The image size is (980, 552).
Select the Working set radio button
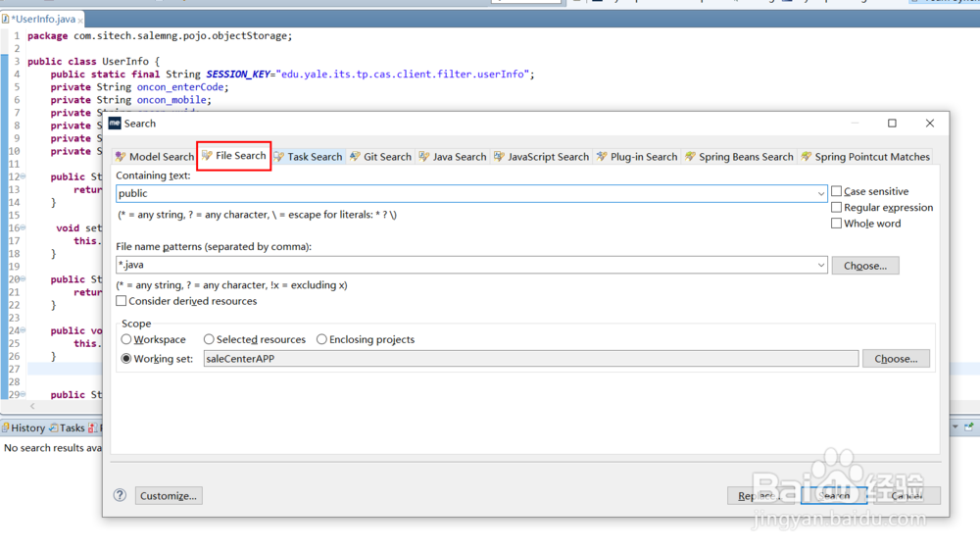(x=126, y=359)
